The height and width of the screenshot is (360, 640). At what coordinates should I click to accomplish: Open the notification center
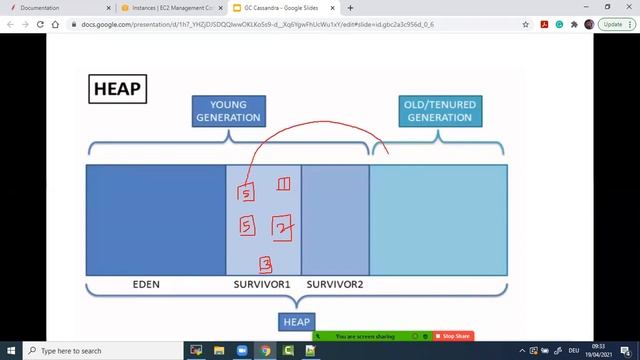pyautogui.click(x=626, y=351)
